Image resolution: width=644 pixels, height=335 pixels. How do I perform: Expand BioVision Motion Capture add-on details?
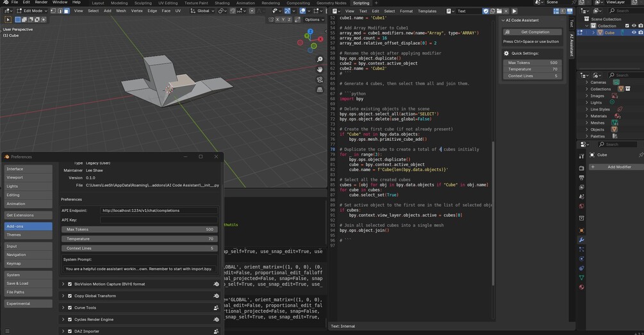[63, 284]
